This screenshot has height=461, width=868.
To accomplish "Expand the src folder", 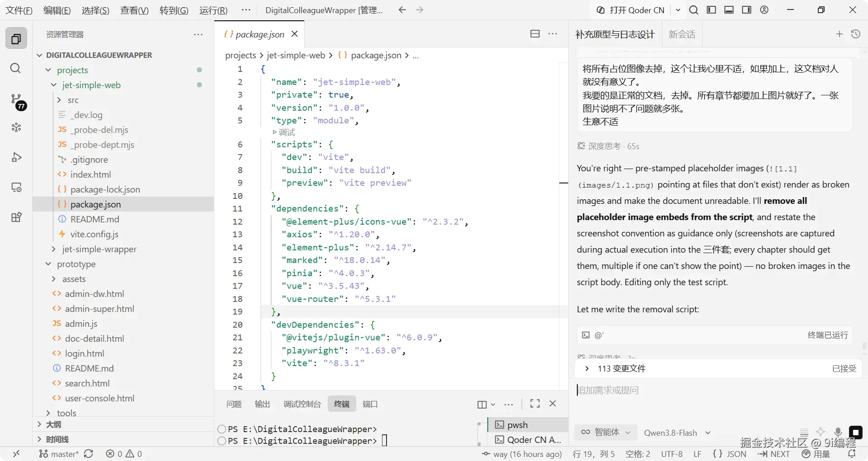I will click(x=59, y=100).
